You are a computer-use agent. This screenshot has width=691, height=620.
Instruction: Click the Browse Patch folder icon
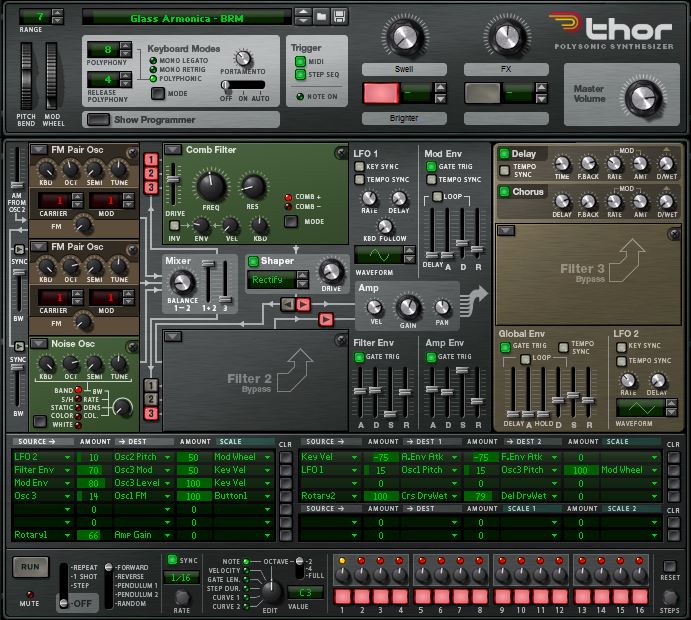pyautogui.click(x=320, y=17)
